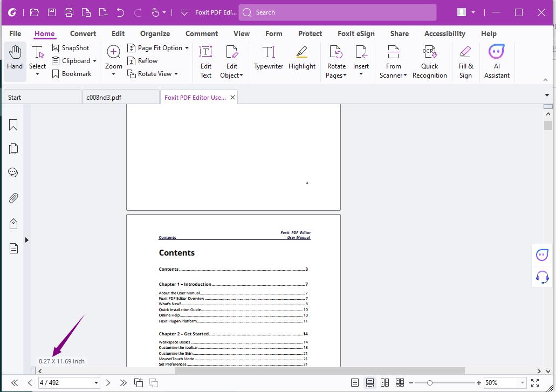Open the Security settings side panel
The width and height of the screenshot is (556, 392).
coord(13,224)
